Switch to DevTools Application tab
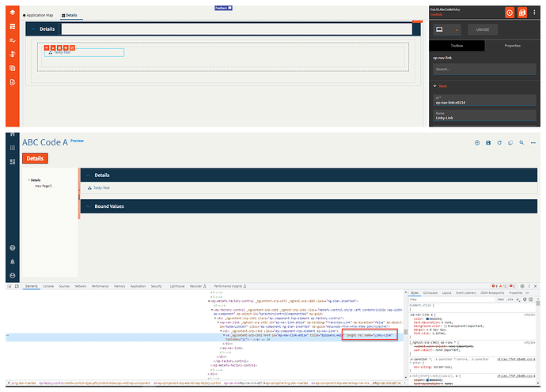 point(138,286)
